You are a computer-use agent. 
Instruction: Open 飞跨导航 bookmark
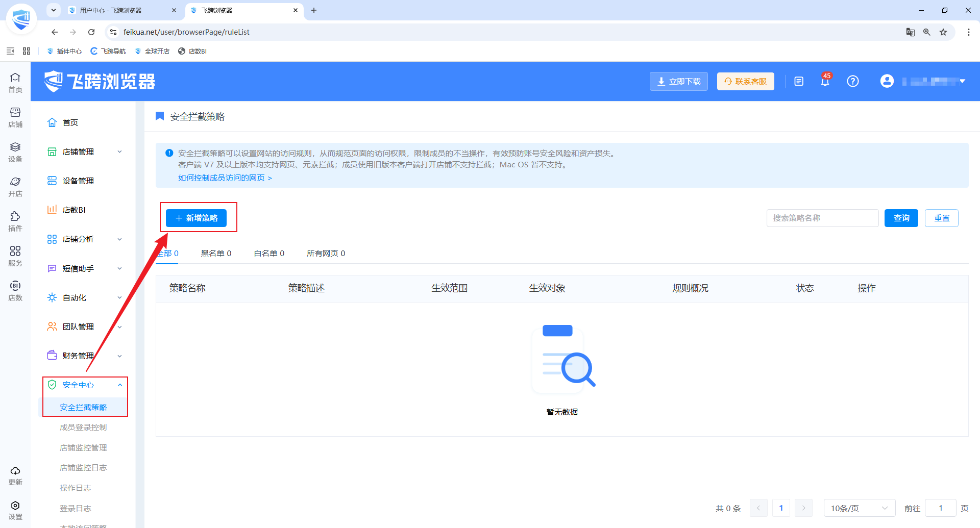coord(108,51)
